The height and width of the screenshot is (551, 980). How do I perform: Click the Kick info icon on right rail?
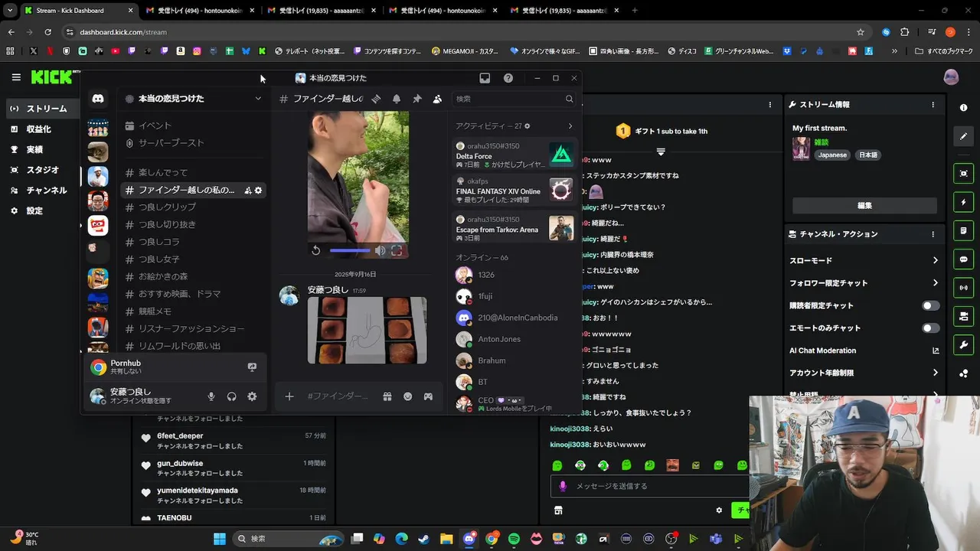[x=963, y=108]
